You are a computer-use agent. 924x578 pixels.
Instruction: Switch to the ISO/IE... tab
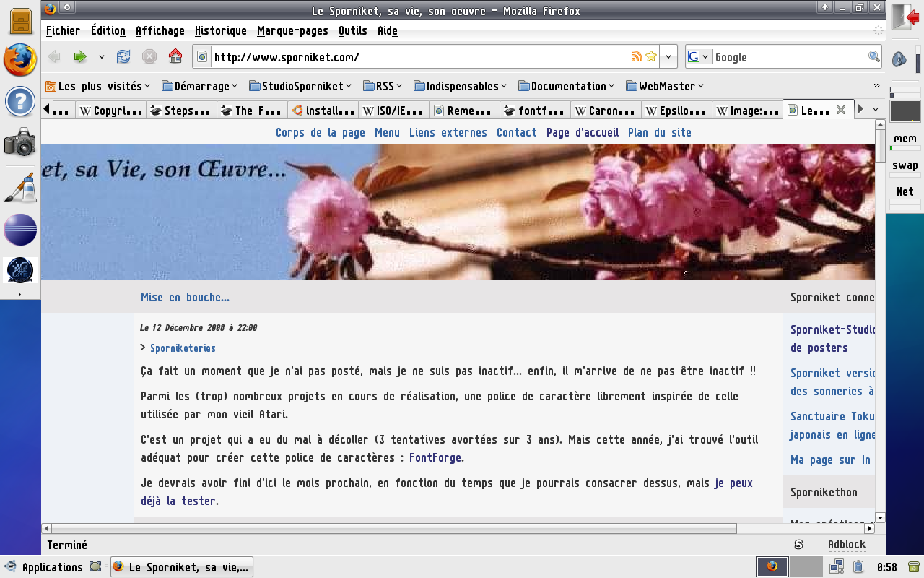[393, 111]
